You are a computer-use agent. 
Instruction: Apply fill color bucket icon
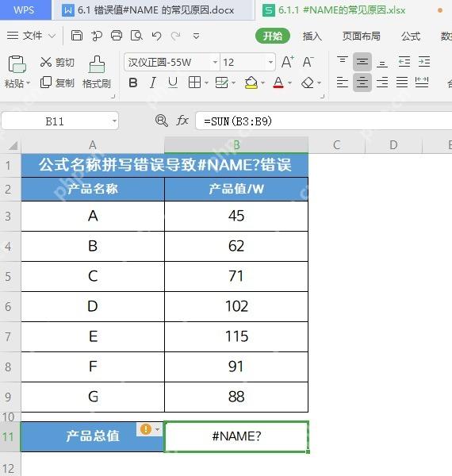[x=251, y=83]
